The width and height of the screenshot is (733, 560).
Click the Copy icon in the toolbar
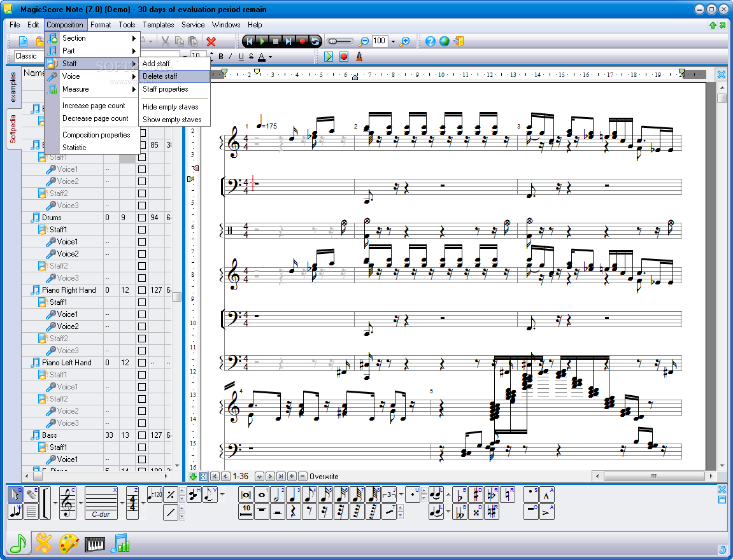click(179, 41)
